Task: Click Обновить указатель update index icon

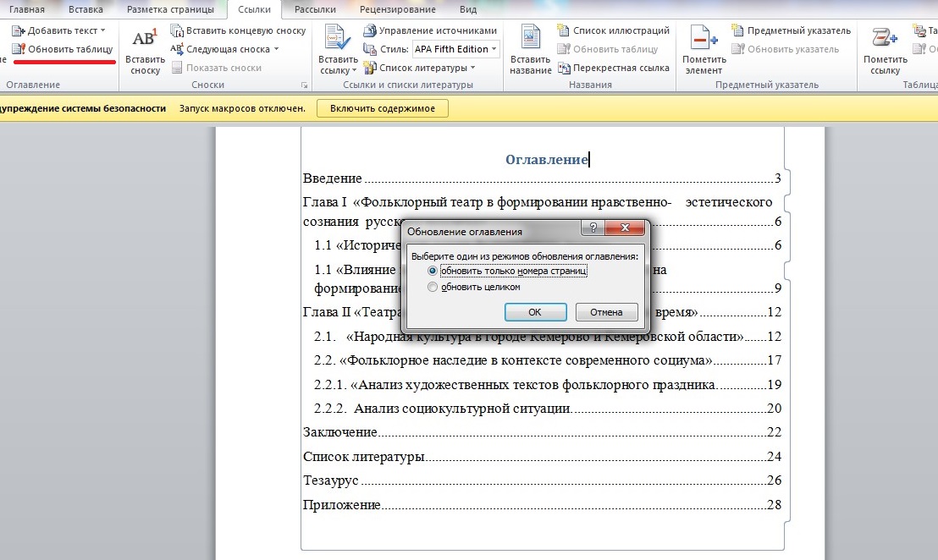Action: (737, 49)
